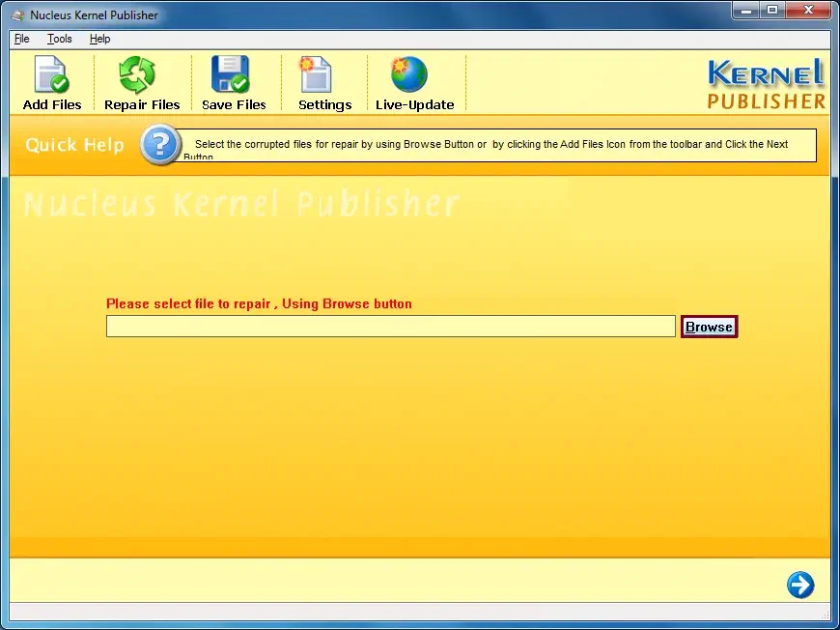This screenshot has height=630, width=840.
Task: Close the Nucleus Kernel Publisher window
Action: (808, 11)
